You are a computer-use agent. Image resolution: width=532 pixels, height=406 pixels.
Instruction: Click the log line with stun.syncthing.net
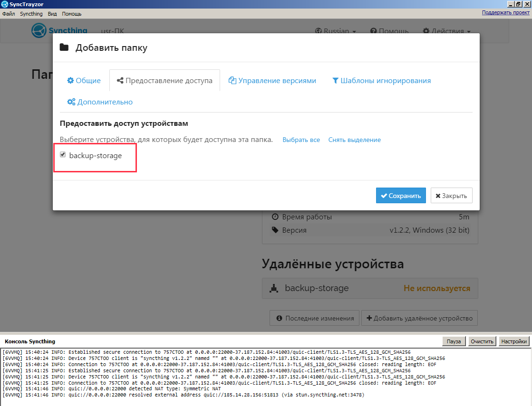(x=183, y=395)
